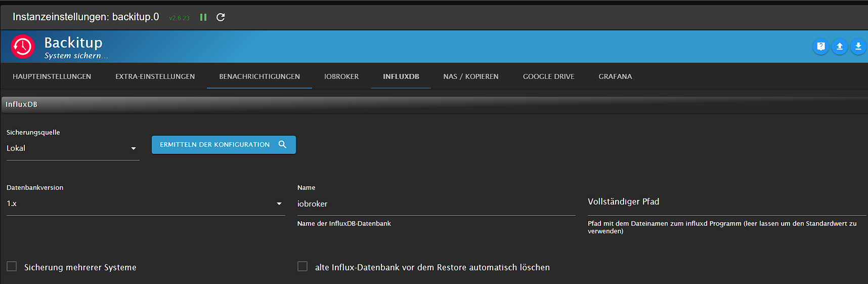Open the Sicherungsquelle dropdown showing Lokal
This screenshot has width=868, height=284.
click(x=73, y=148)
